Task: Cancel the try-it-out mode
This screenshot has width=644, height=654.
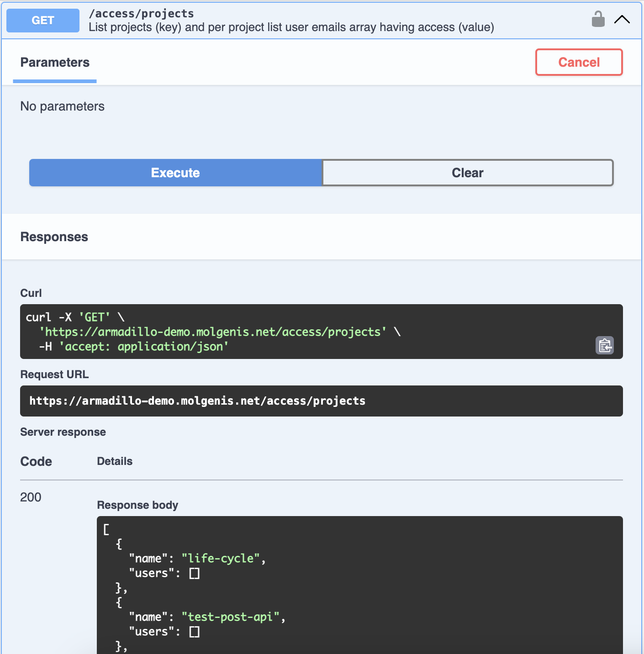Action: 579,62
